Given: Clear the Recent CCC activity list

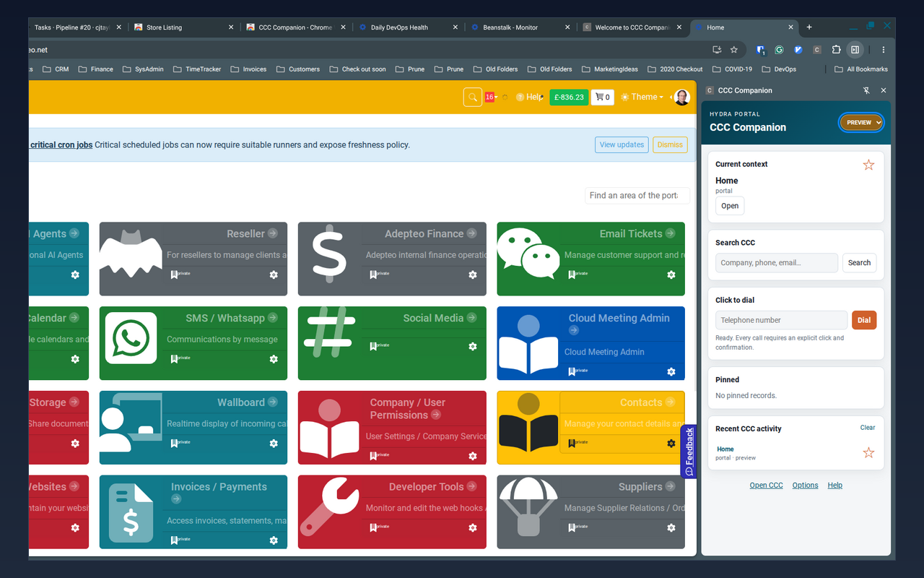Looking at the screenshot, I should (x=868, y=428).
